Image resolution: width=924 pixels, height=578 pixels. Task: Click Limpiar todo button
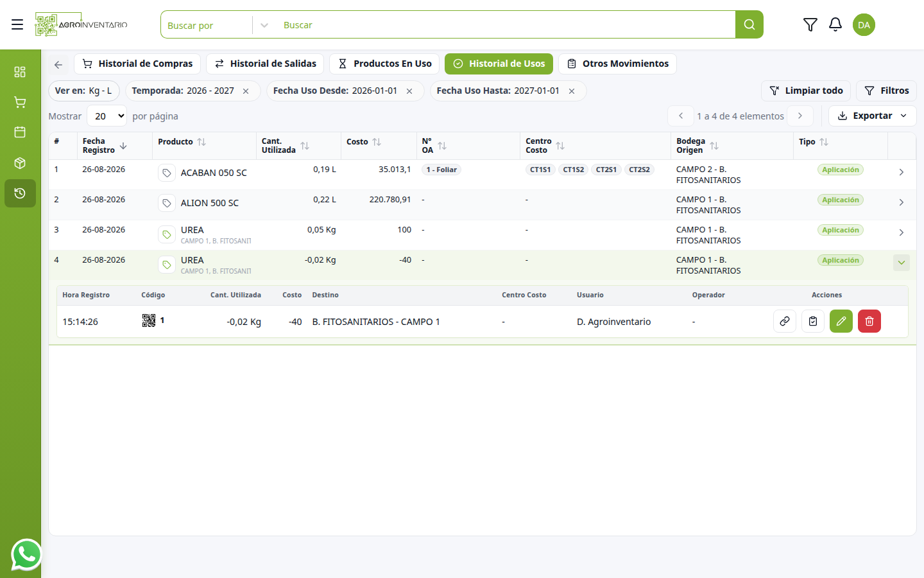(806, 91)
